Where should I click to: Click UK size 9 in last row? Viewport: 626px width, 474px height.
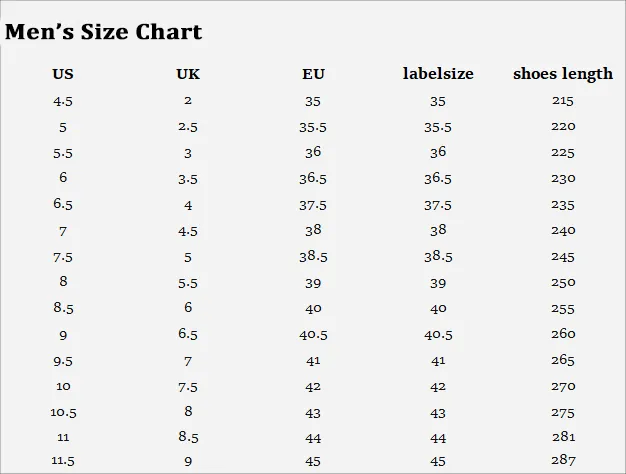point(188,461)
